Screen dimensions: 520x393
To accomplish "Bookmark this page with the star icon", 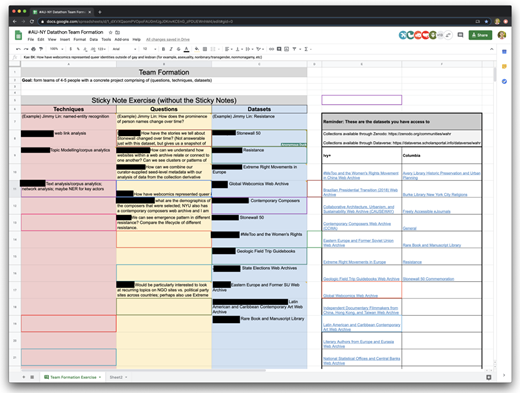I will (x=486, y=21).
